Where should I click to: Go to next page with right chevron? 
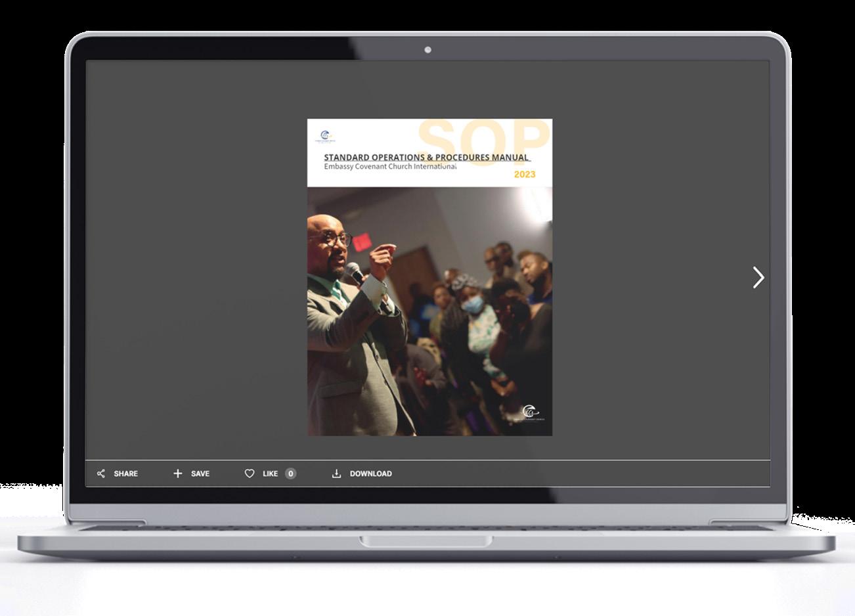point(758,277)
